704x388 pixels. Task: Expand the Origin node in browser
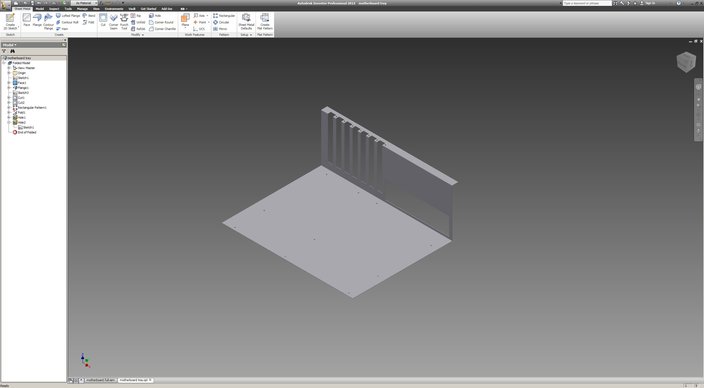(9, 73)
